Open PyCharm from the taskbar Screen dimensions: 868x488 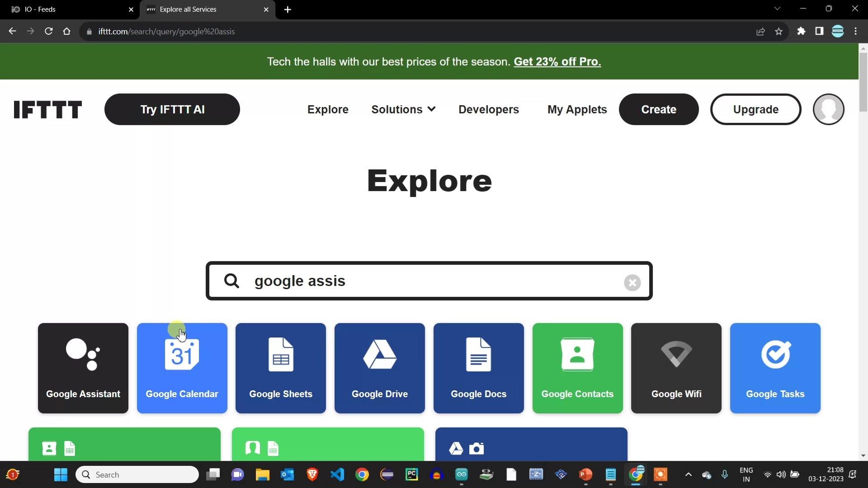pyautogui.click(x=412, y=474)
